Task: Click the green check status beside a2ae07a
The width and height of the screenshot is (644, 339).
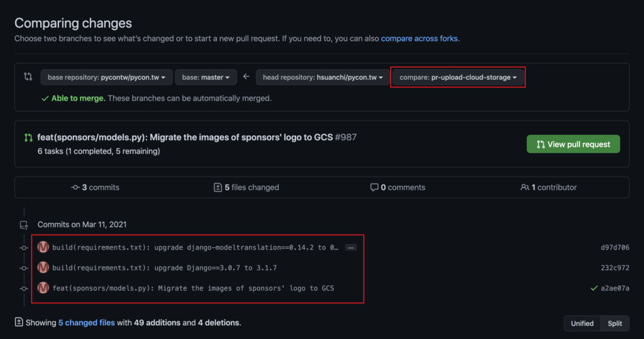Action: pyautogui.click(x=594, y=288)
